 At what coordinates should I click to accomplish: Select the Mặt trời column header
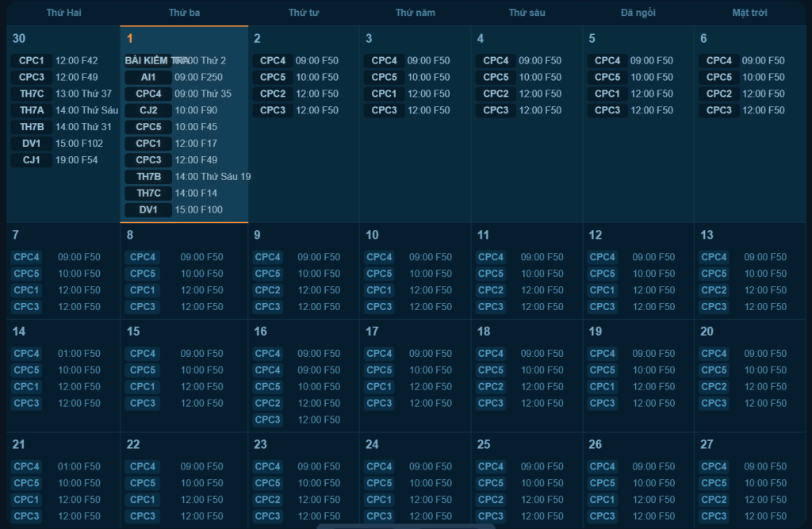(x=750, y=13)
